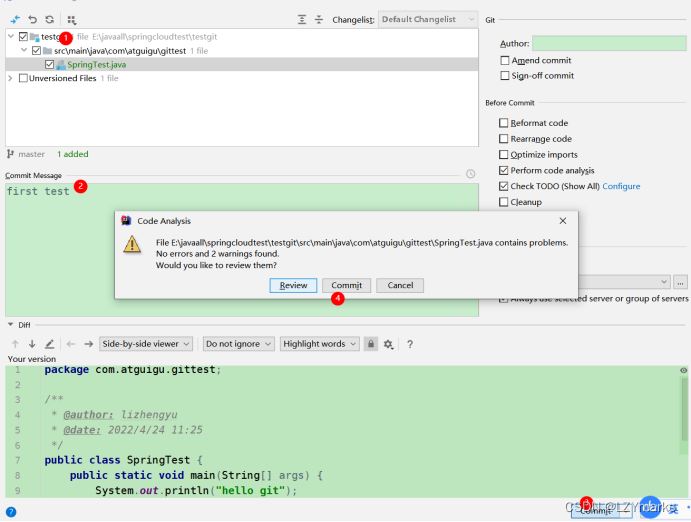Click the Group By icon
This screenshot has height=522, width=691.
click(x=71, y=19)
